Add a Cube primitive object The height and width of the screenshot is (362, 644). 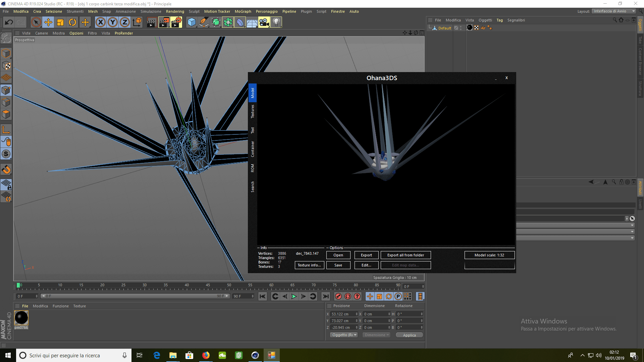pos(192,22)
